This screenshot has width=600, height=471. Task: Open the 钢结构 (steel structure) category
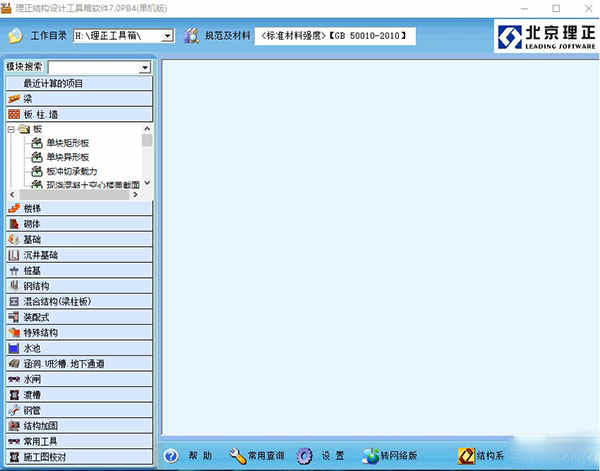79,286
